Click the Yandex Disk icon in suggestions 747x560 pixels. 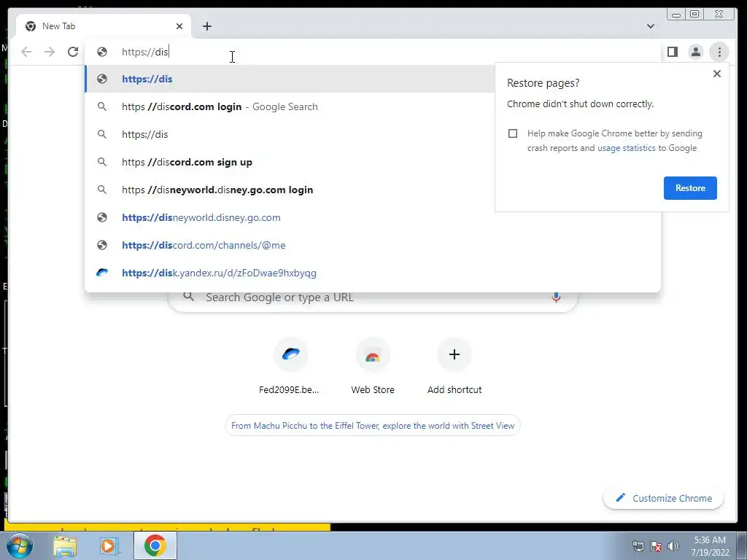tap(102, 273)
